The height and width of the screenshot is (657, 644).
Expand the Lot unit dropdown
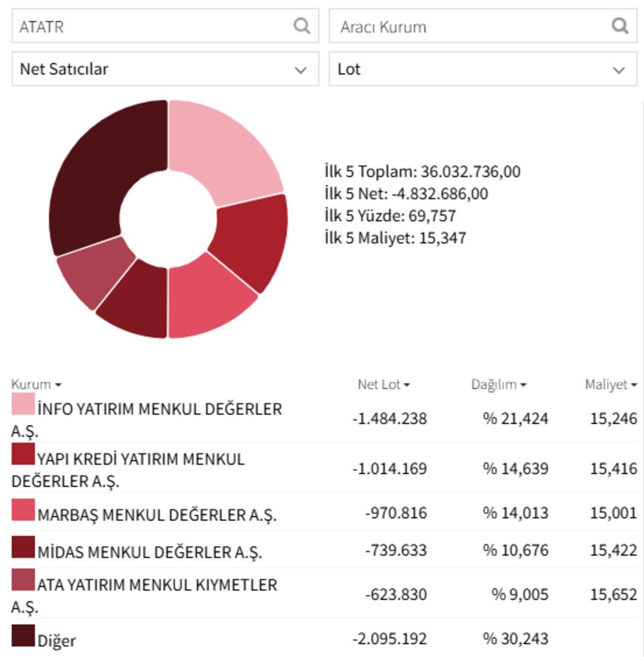point(482,69)
